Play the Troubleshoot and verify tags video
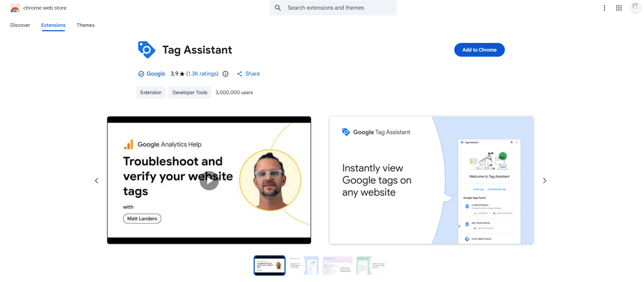Screen dimensions: 644x282 coord(209,180)
